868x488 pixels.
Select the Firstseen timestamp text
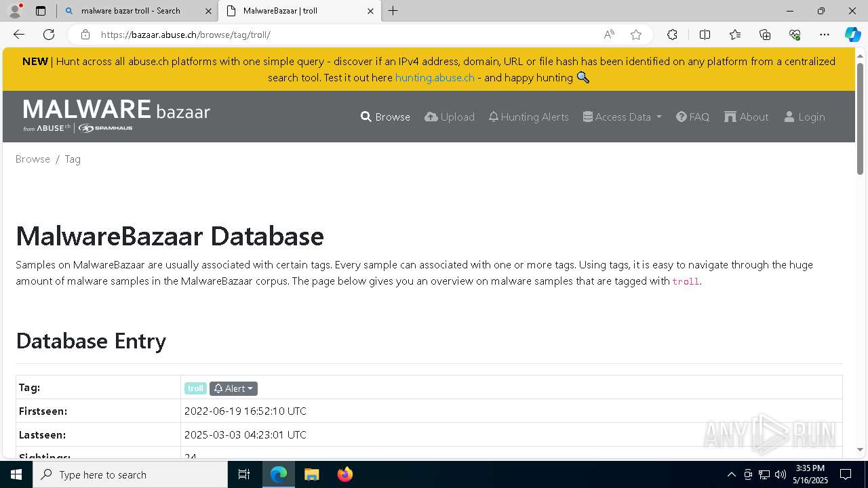[245, 411]
